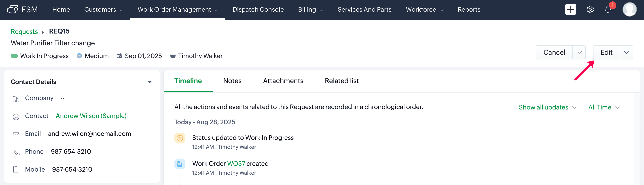Image resolution: width=644 pixels, height=185 pixels.
Task: Switch to the Notes tab
Action: tap(232, 81)
